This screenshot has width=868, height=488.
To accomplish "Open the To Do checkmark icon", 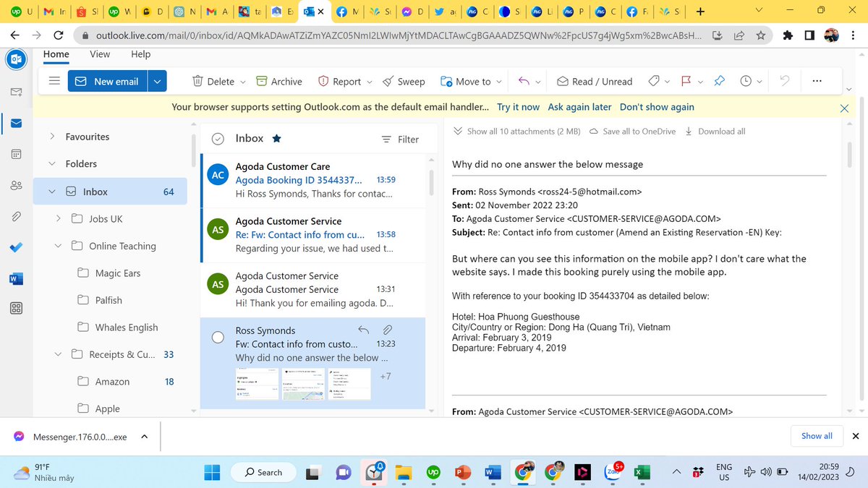I will (x=16, y=247).
